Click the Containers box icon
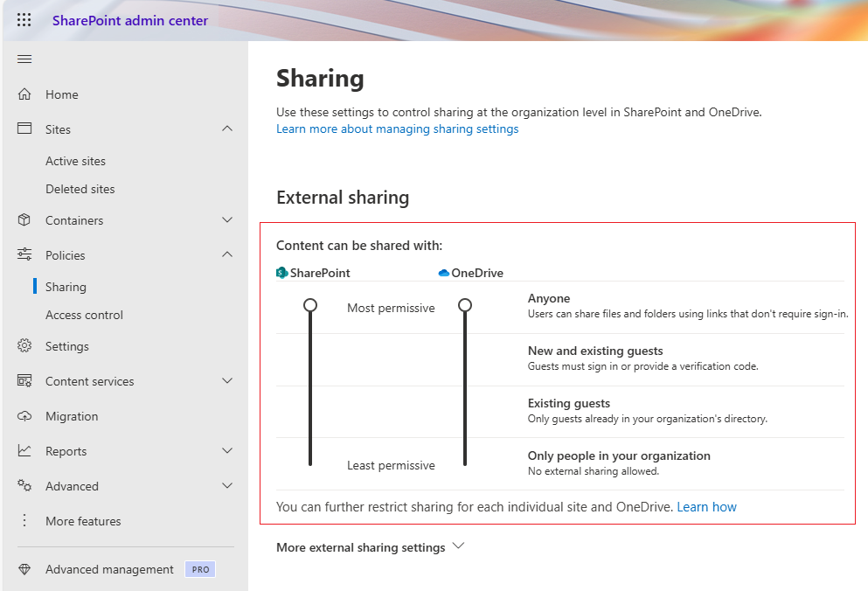Screen dimensions: 868x591 coord(25,219)
